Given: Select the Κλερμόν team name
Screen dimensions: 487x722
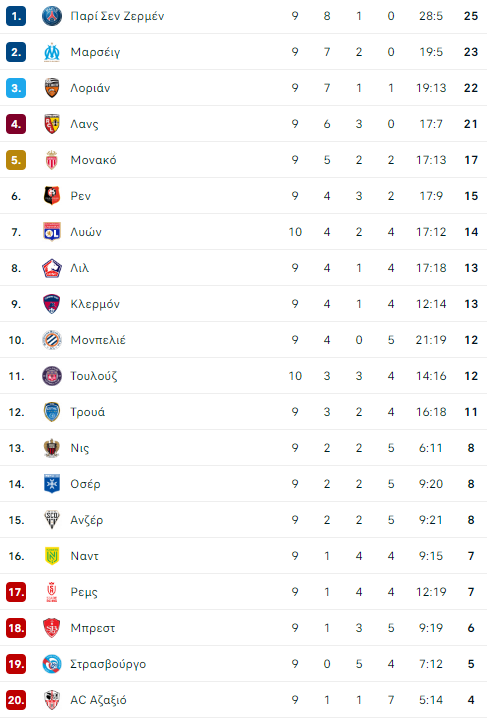Looking at the screenshot, I should tap(95, 304).
